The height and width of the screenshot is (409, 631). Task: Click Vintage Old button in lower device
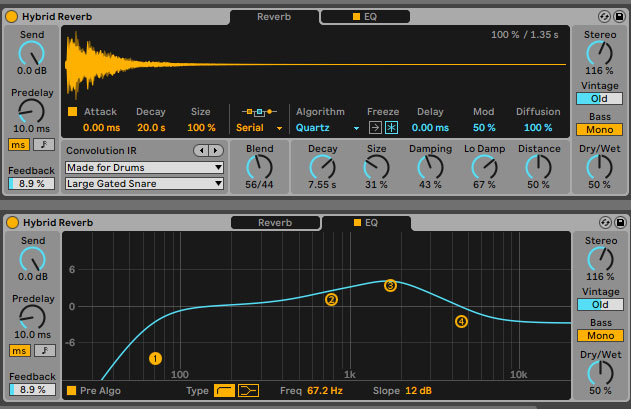599,304
